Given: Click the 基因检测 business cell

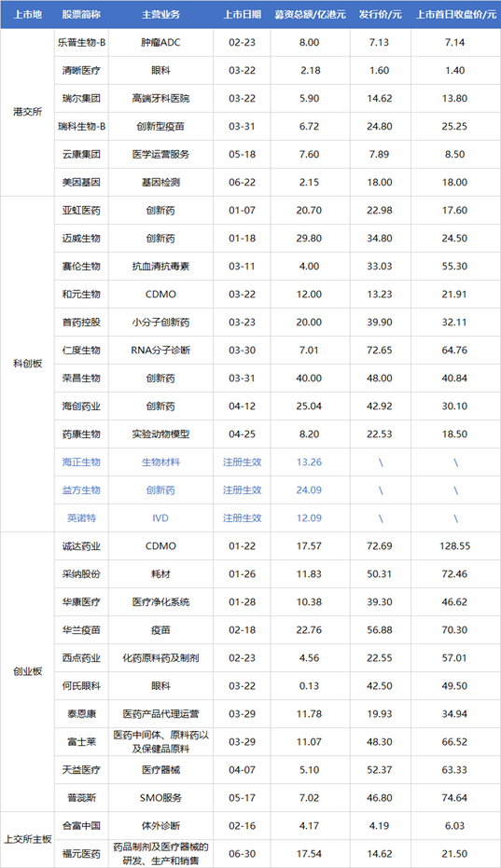Looking at the screenshot, I should [x=160, y=182].
